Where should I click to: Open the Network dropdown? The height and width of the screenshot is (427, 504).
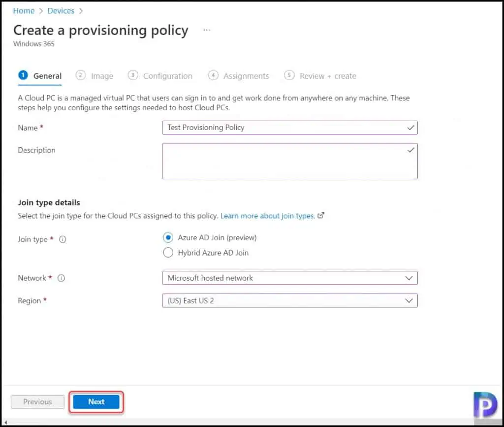coord(289,278)
